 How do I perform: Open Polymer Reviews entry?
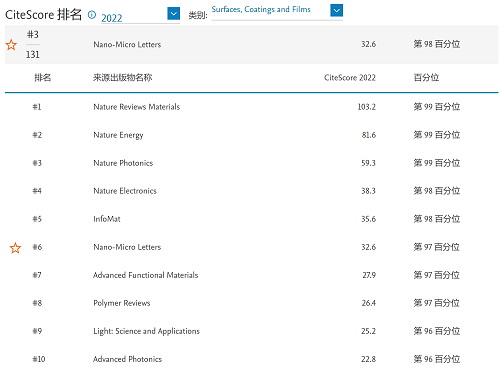[x=122, y=303]
